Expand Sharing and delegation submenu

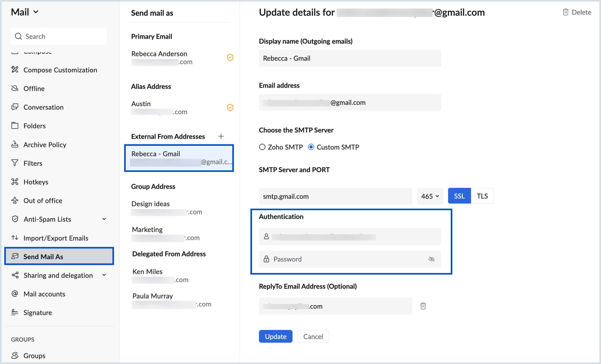click(107, 275)
